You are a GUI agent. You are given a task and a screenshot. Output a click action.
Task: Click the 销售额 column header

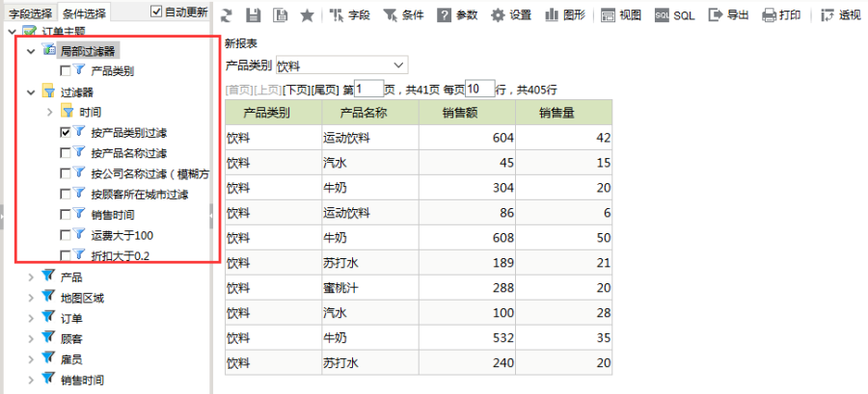467,112
